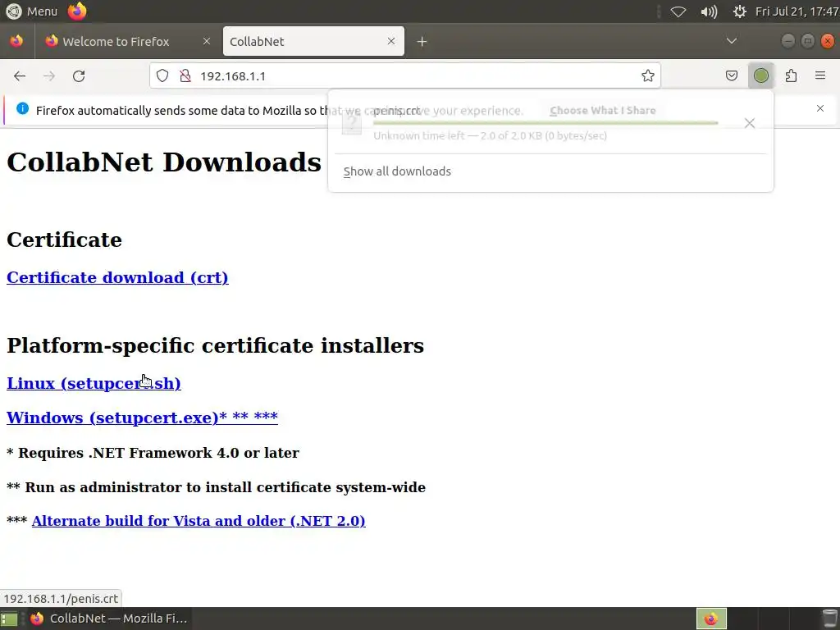
Task: Open the clock Fri Jul 21 calendar
Action: click(x=797, y=11)
